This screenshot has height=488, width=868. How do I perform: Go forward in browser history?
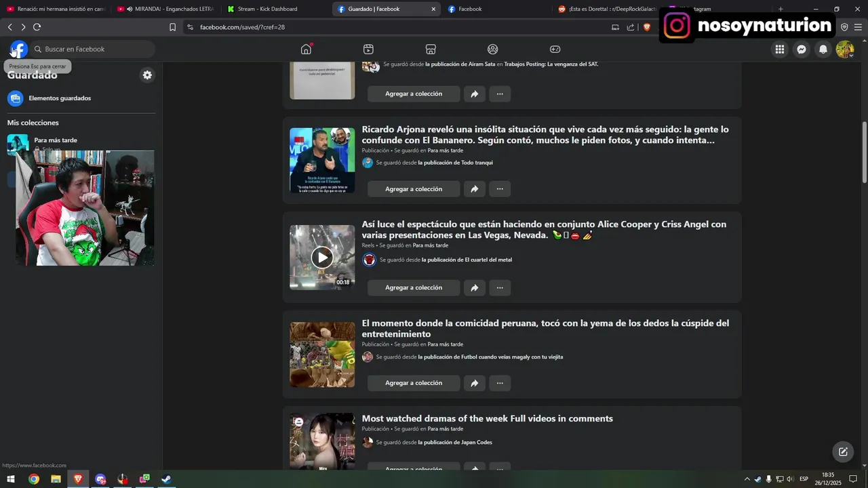(23, 27)
